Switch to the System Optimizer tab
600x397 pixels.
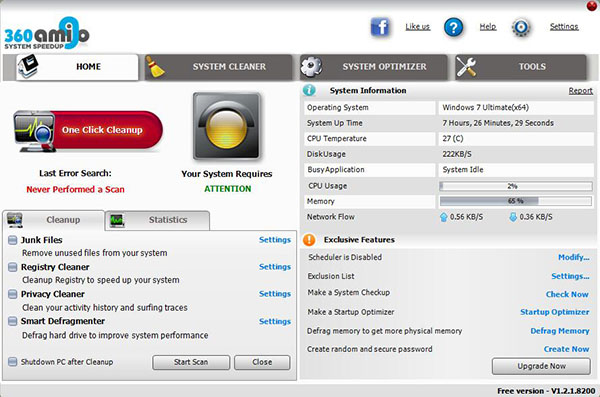(373, 67)
